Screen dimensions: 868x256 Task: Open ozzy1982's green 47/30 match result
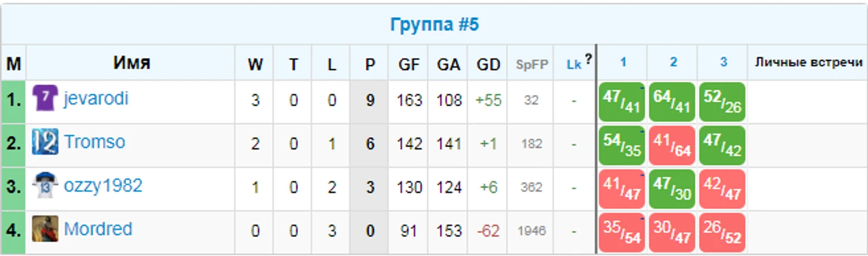(x=672, y=189)
